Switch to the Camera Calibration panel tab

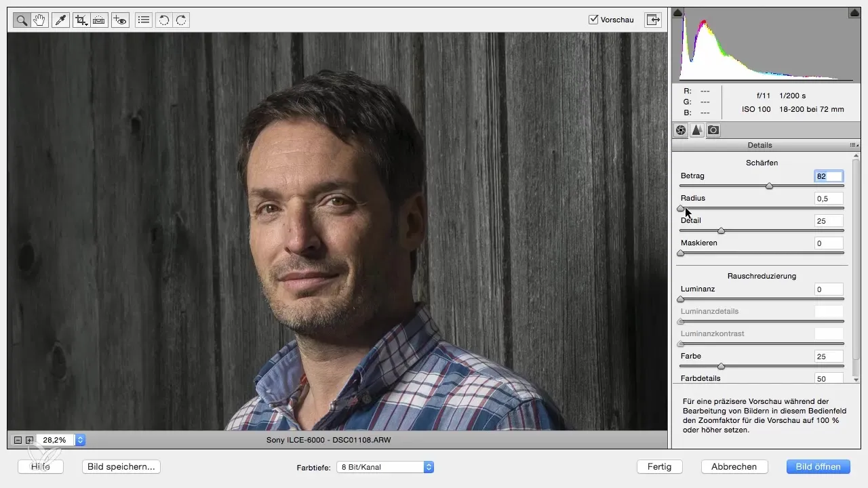pyautogui.click(x=713, y=130)
